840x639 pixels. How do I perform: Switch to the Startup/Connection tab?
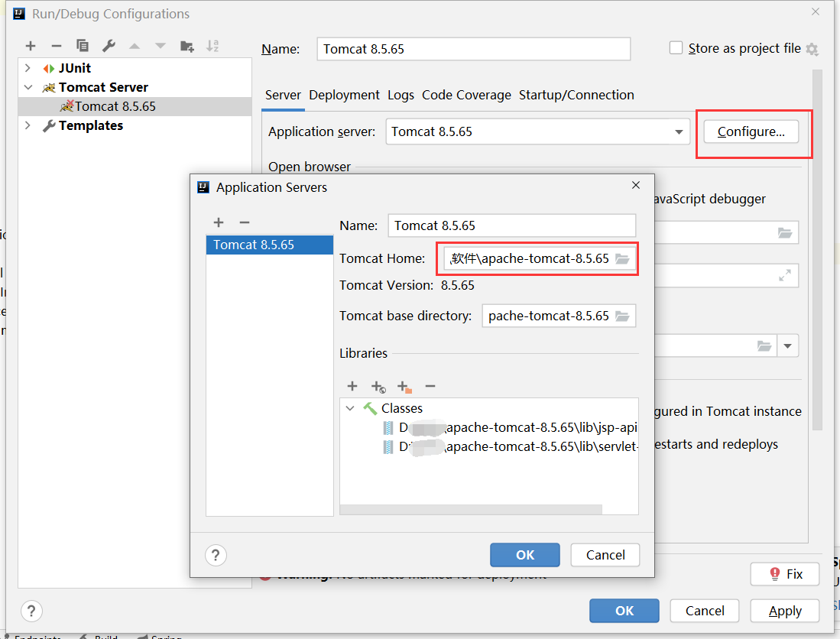(576, 96)
